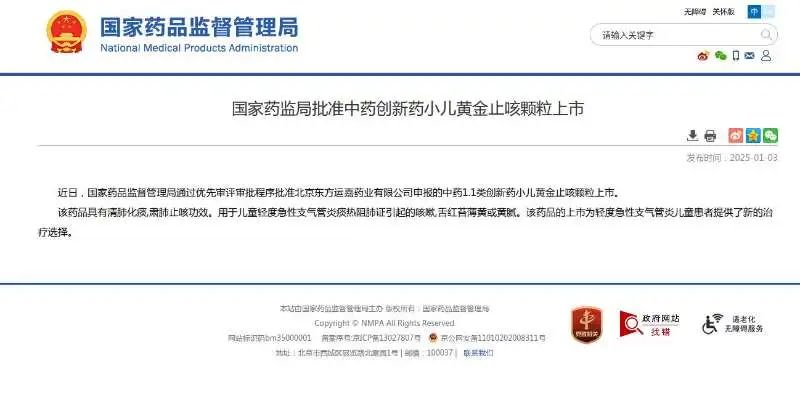Open the header WeChat icon
This screenshot has height=419, width=800.
[x=720, y=56]
